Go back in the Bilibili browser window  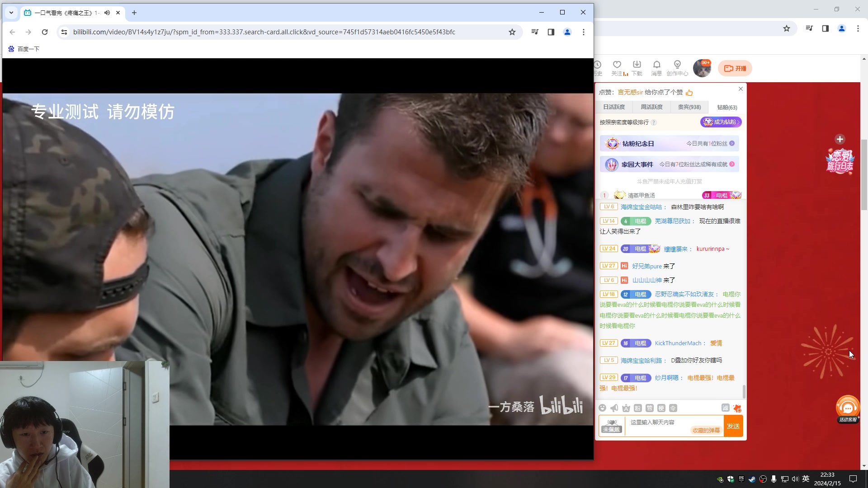pos(12,32)
